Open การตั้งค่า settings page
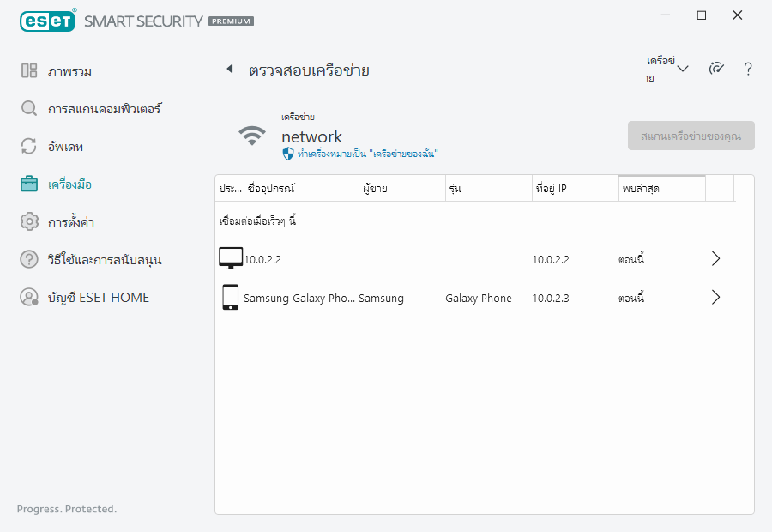Viewport: 772px width, 532px height. pyautogui.click(x=70, y=222)
